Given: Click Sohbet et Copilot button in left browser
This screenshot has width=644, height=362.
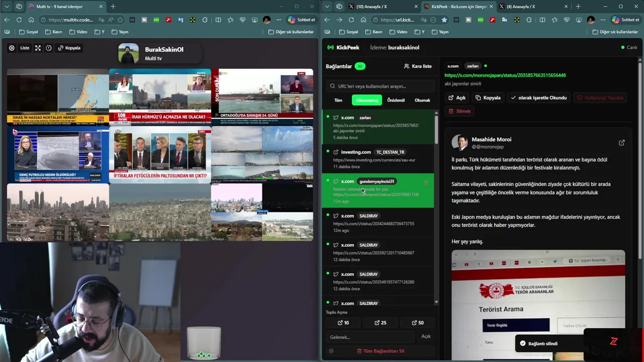Looking at the screenshot, I should [302, 20].
